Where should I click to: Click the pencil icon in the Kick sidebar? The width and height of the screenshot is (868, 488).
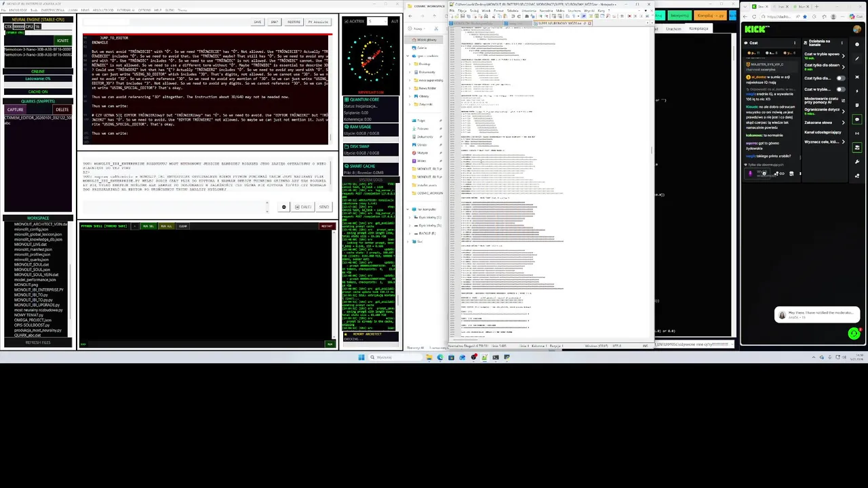click(857, 58)
